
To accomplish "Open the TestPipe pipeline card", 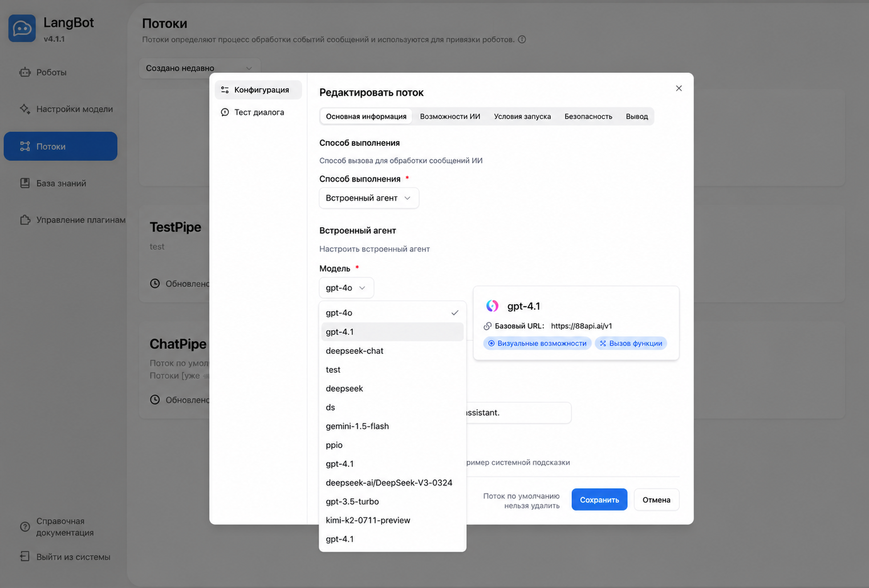I will click(174, 254).
